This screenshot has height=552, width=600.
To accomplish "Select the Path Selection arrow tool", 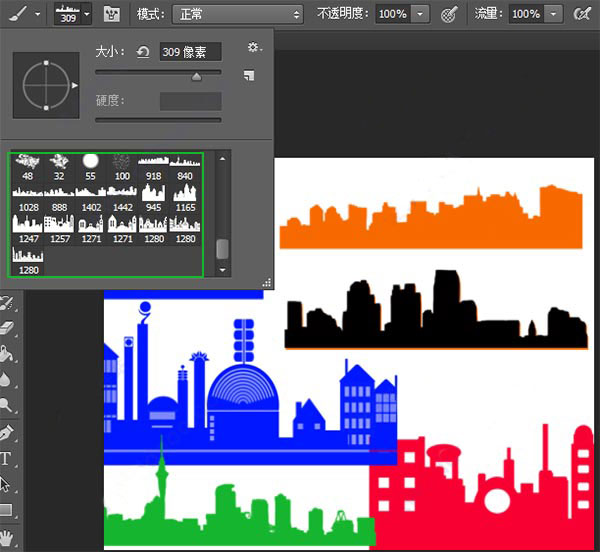I will pyautogui.click(x=6, y=484).
